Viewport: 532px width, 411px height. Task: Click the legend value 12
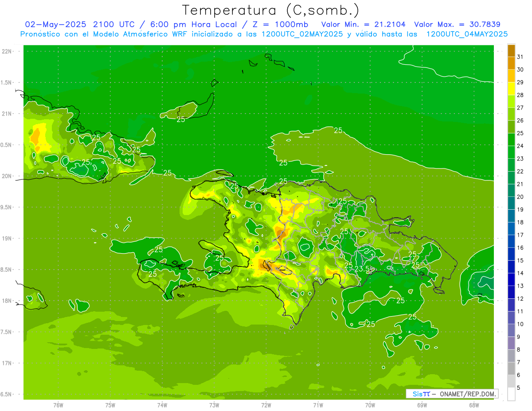[520, 299]
